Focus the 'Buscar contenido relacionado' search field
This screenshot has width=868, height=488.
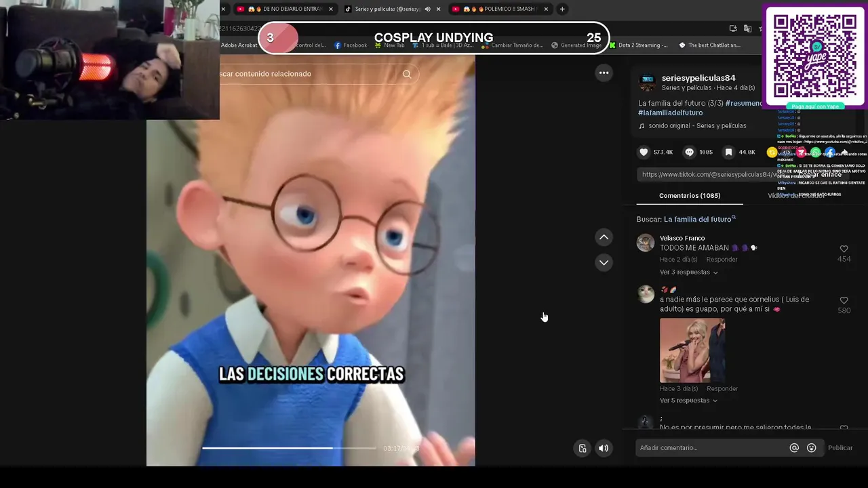coord(309,74)
